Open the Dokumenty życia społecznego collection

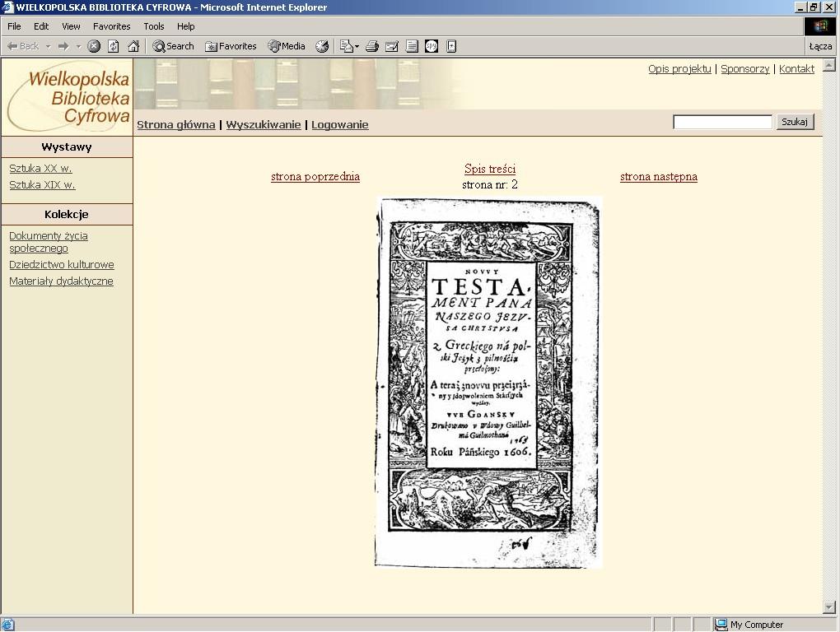click(49, 242)
